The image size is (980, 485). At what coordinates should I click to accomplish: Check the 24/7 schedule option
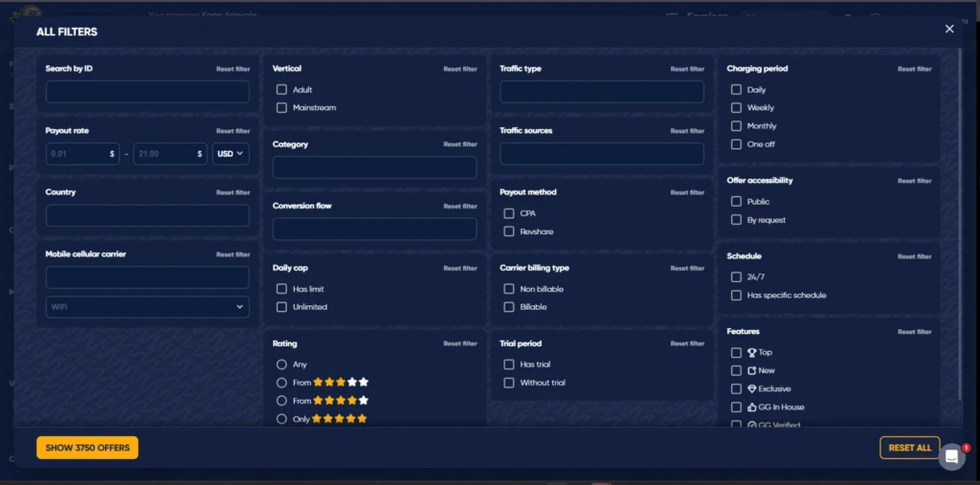point(736,276)
